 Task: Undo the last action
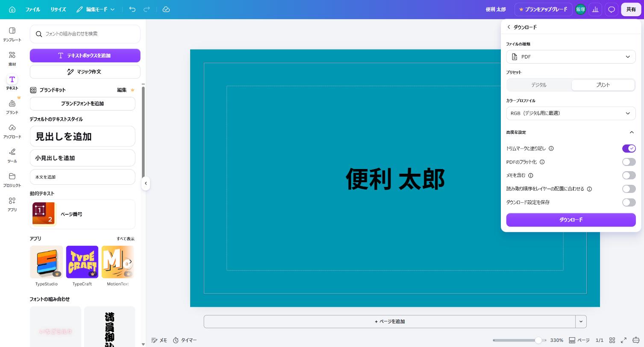coord(132,9)
